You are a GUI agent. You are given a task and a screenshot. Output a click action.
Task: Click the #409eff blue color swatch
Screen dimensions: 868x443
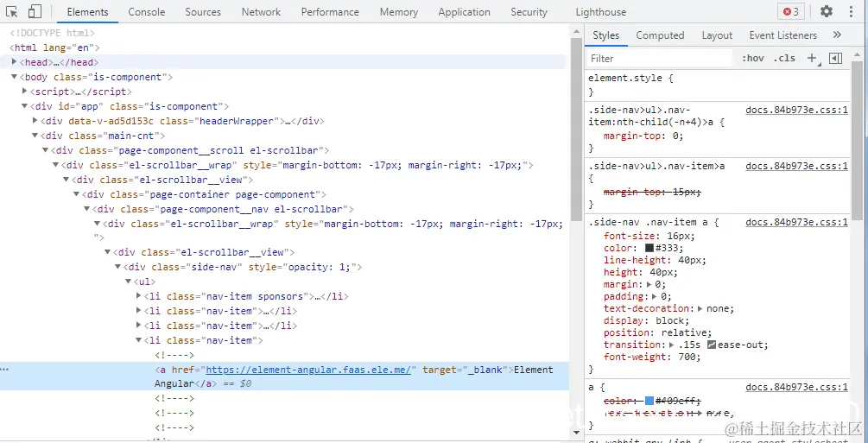[649, 401]
